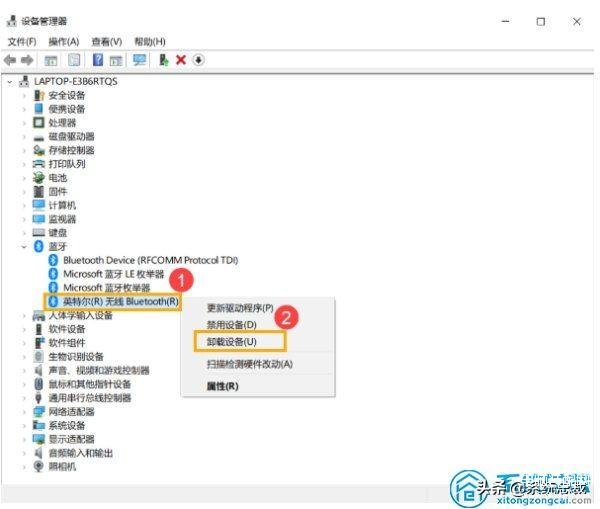This screenshot has width=600, height=509.
Task: Click the 照相机 camera icon
Action: click(39, 467)
